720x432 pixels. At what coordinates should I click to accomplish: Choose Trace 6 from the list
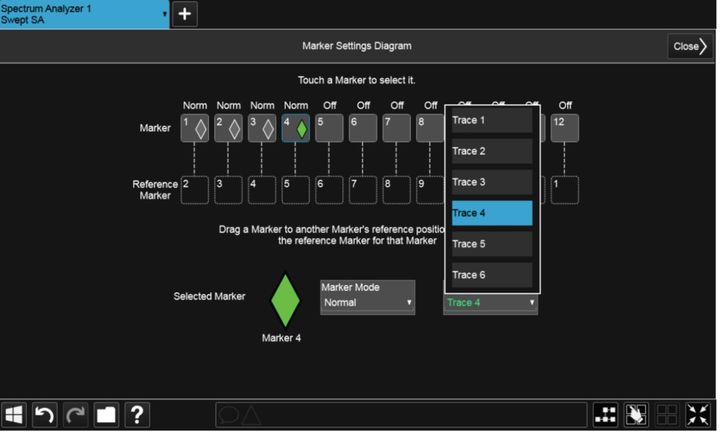492,275
